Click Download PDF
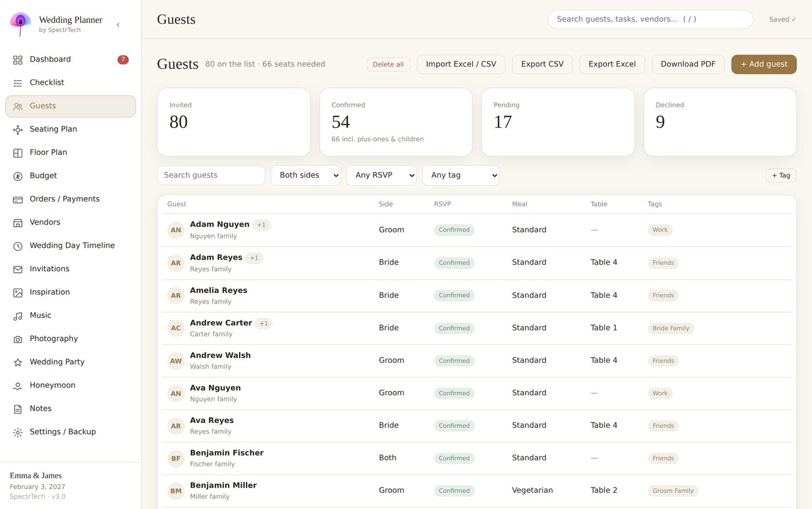Screen dimensions: 812x509 pyautogui.click(x=688, y=64)
